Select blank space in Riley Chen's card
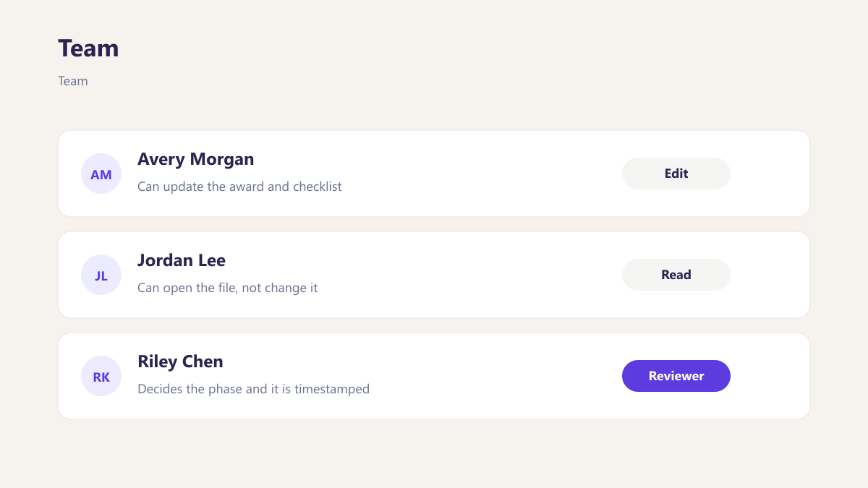868x488 pixels. (499, 376)
